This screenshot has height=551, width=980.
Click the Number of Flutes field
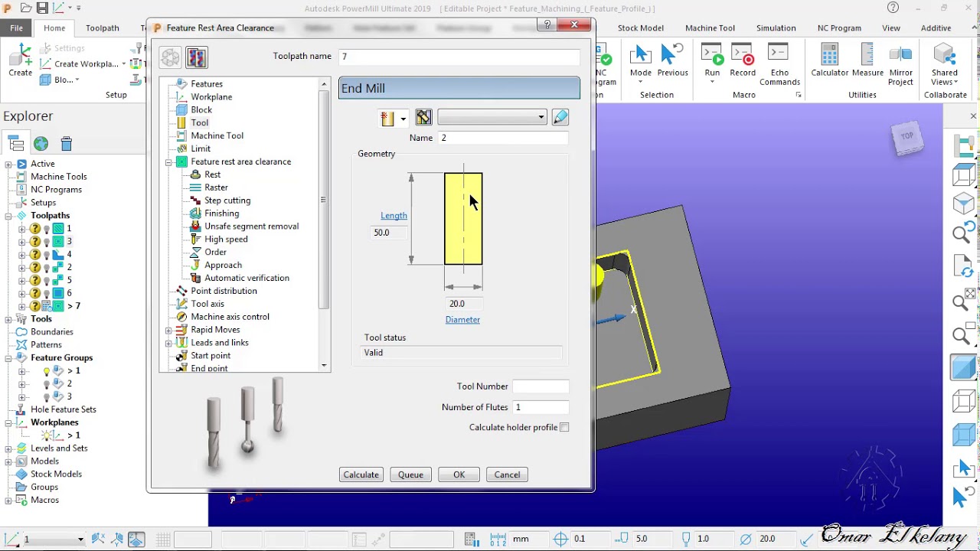[541, 407]
